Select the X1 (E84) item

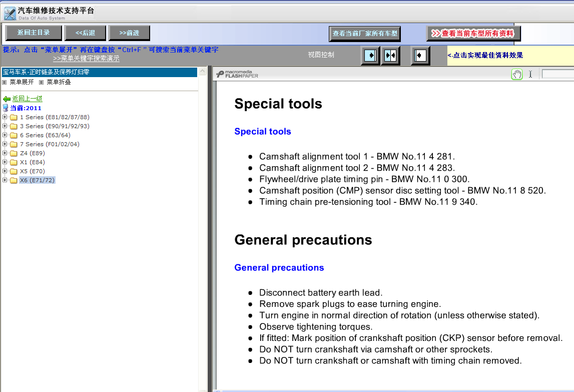pos(32,162)
